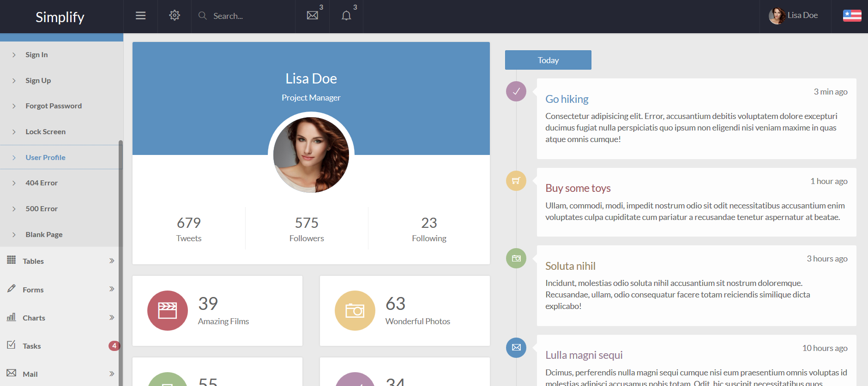868x386 pixels.
Task: Open the Lulla magni sequi title
Action: pos(584,355)
